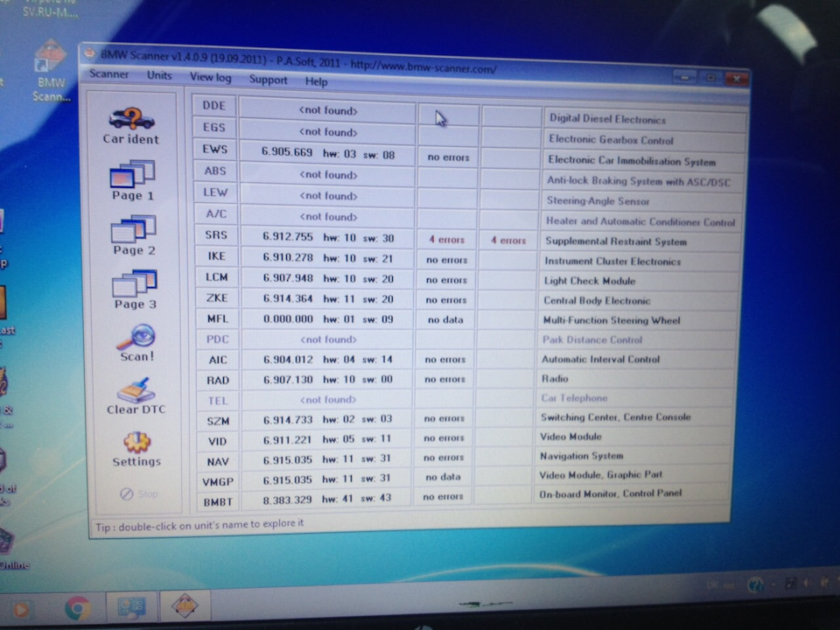This screenshot has width=840, height=630.
Task: Click the BMW Scanner taskbar icon
Action: click(x=185, y=605)
